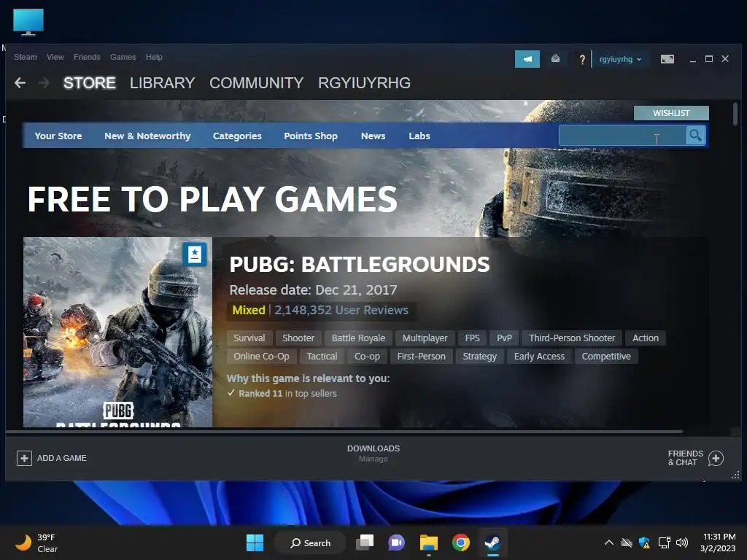Open Categories dropdown
This screenshot has height=560, width=747.
(x=237, y=136)
